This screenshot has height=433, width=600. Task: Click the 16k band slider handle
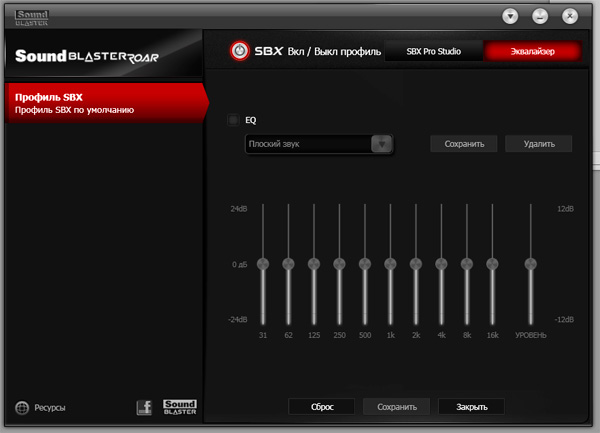[x=492, y=264]
